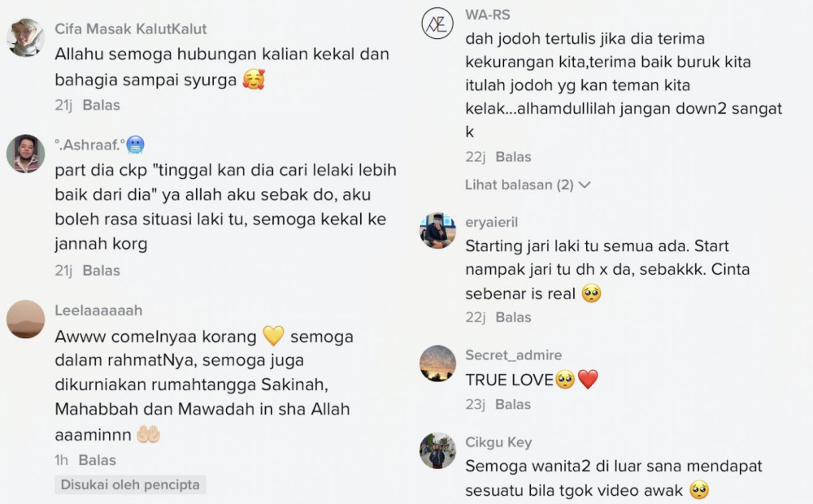Reply to Secret_admire's TRUE LOVE comment

[x=513, y=404]
